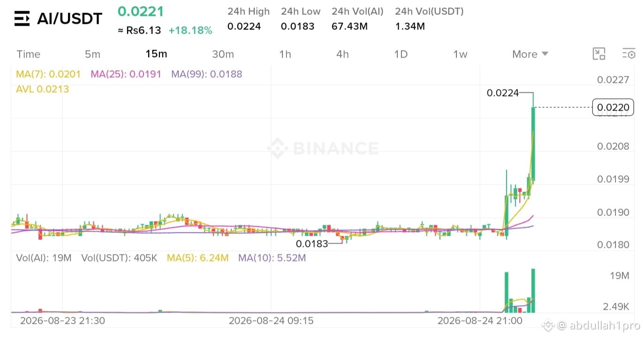Click the MA(7): 0.0201 indicator label
This screenshot has width=644, height=337.
click(48, 74)
